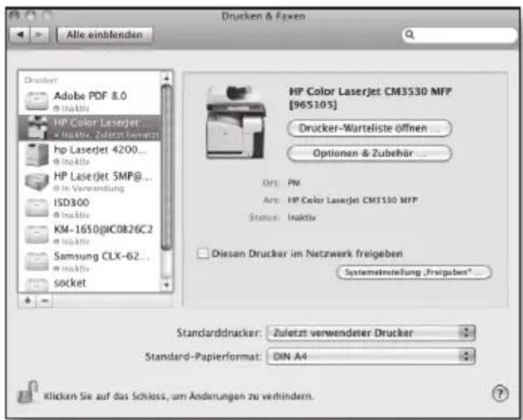Add a printer with the plus button
The height and width of the screenshot is (420, 523).
pos(28,301)
